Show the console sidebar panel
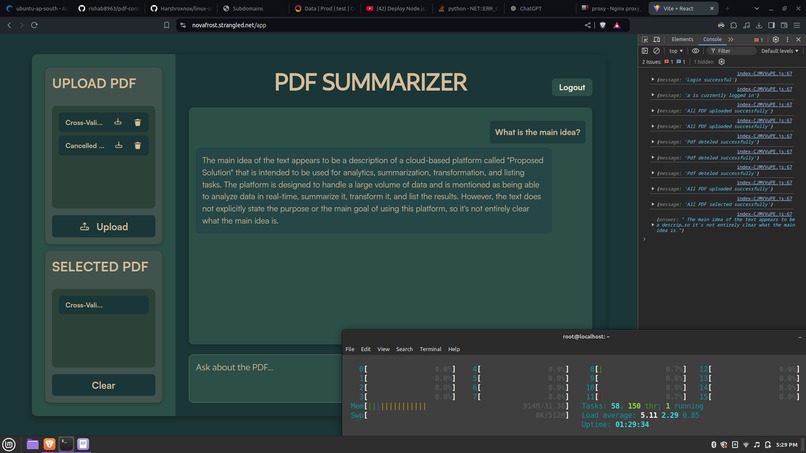 pyautogui.click(x=645, y=51)
